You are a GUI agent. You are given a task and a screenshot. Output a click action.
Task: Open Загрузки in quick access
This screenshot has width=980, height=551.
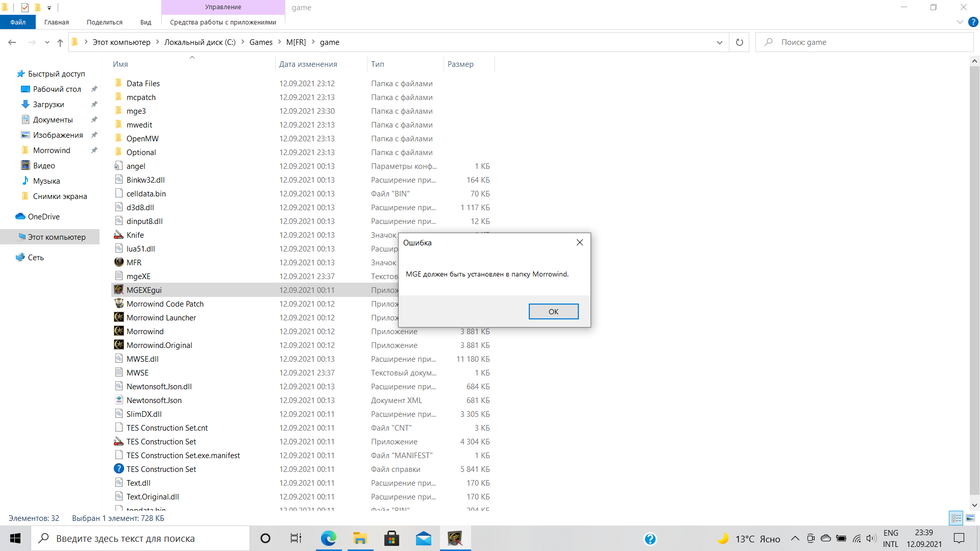click(48, 104)
